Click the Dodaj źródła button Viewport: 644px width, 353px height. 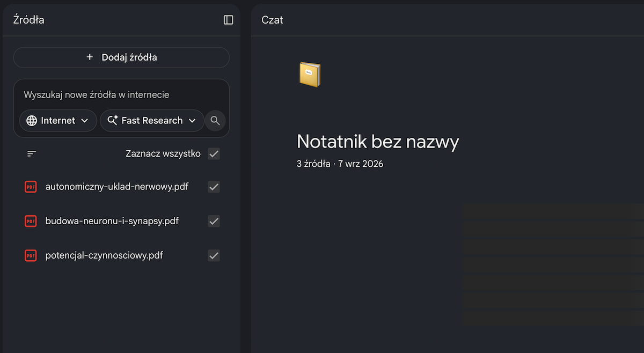click(121, 57)
